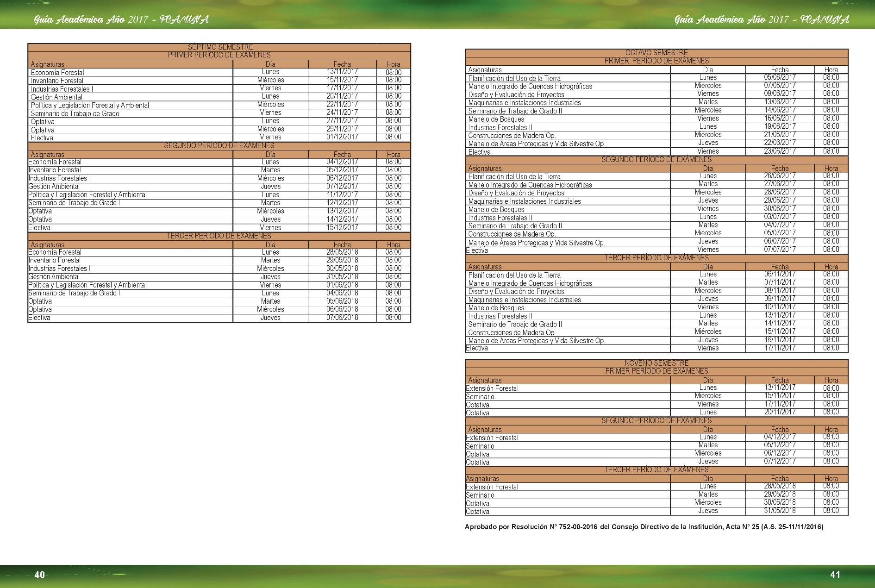Click Seminario dated 29/05/2018 in Noveno Semestre
Image resolution: width=875 pixels, height=588 pixels.
(x=480, y=495)
